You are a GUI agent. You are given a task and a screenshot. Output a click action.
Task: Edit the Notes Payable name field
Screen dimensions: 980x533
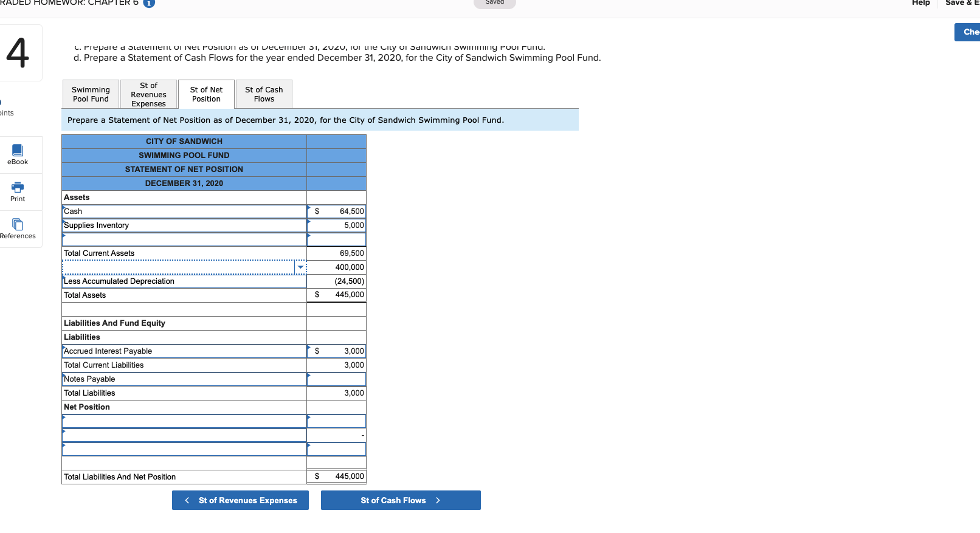(x=184, y=379)
